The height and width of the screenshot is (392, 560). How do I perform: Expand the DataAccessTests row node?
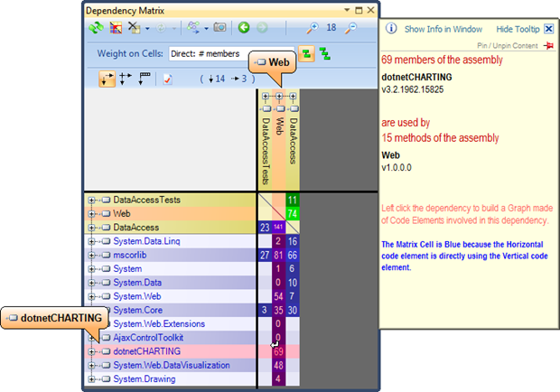[91, 200]
